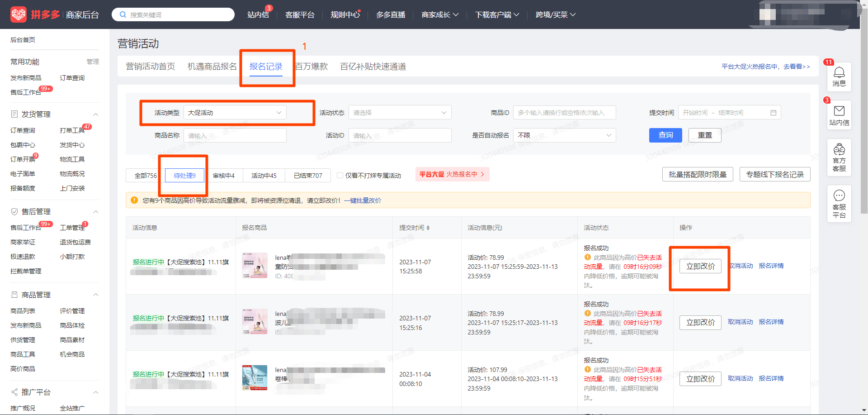This screenshot has height=415, width=868.
Task: Select the 活动中45 filter tab
Action: [264, 176]
